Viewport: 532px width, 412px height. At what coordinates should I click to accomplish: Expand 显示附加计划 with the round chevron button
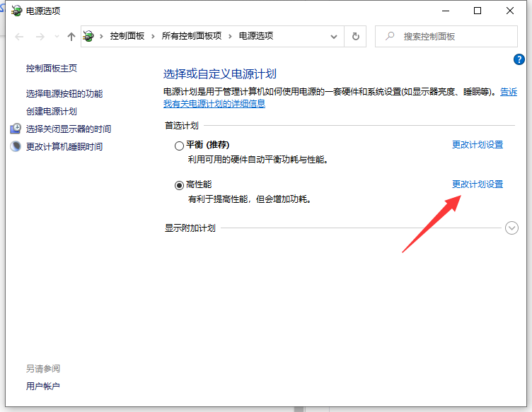point(512,228)
